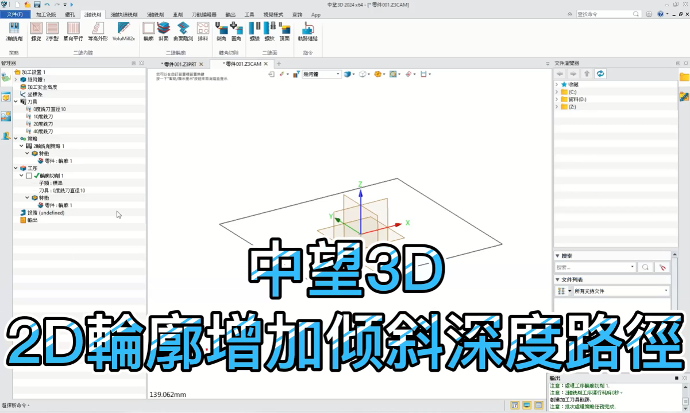
Task: Switch to the 零件001.Z3PRT tab
Action: click(x=171, y=63)
